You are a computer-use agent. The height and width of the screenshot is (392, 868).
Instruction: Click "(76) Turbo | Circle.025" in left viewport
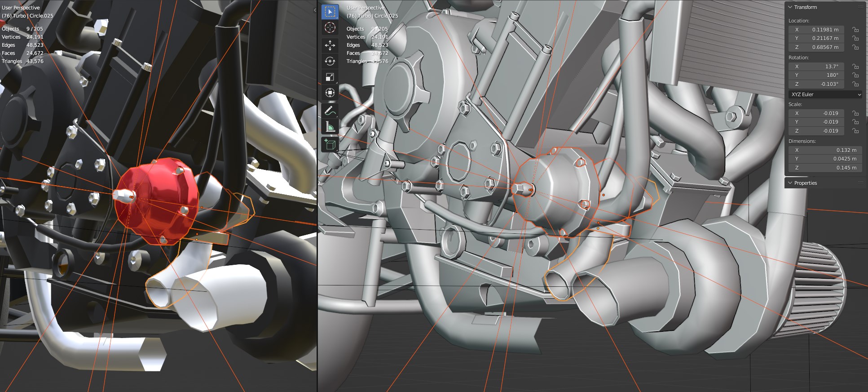[x=27, y=16]
